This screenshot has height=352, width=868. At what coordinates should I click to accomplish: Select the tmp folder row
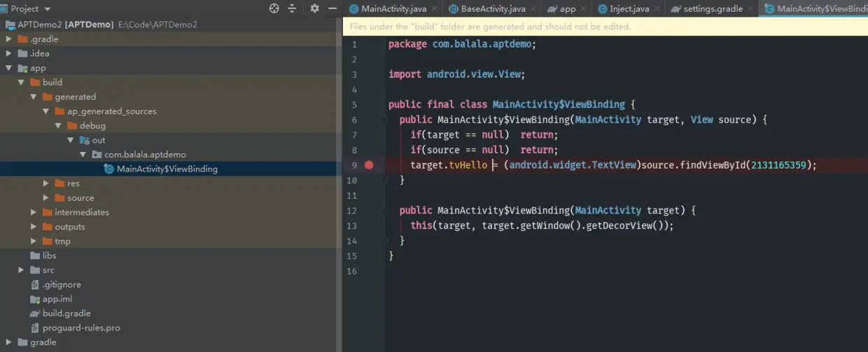[171, 241]
